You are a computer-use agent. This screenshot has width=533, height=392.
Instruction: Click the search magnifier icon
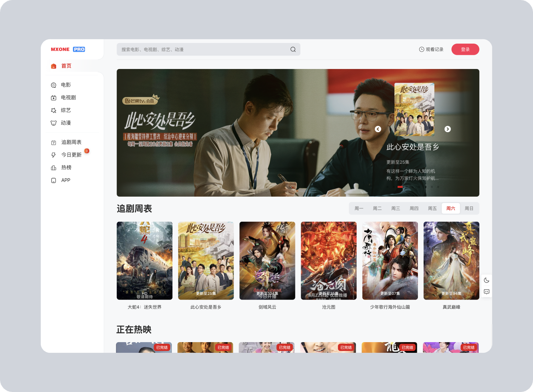coord(293,49)
